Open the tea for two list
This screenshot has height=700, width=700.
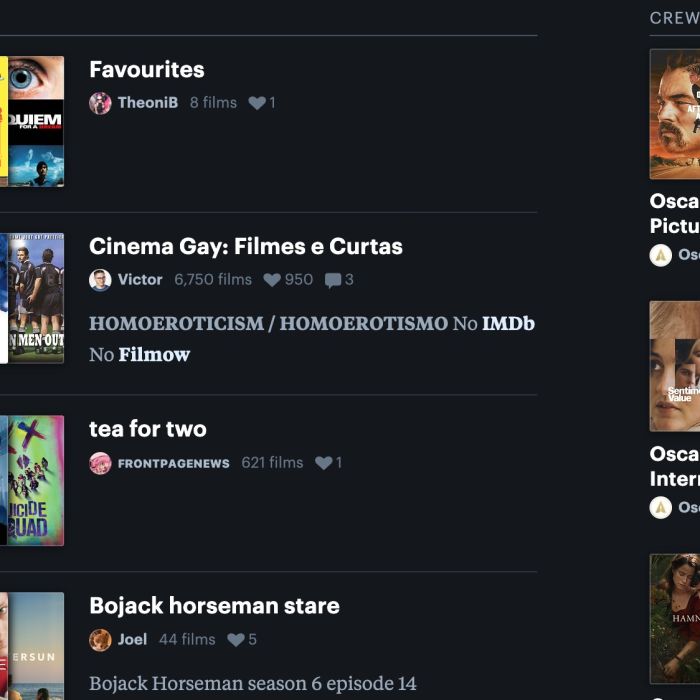coord(148,429)
